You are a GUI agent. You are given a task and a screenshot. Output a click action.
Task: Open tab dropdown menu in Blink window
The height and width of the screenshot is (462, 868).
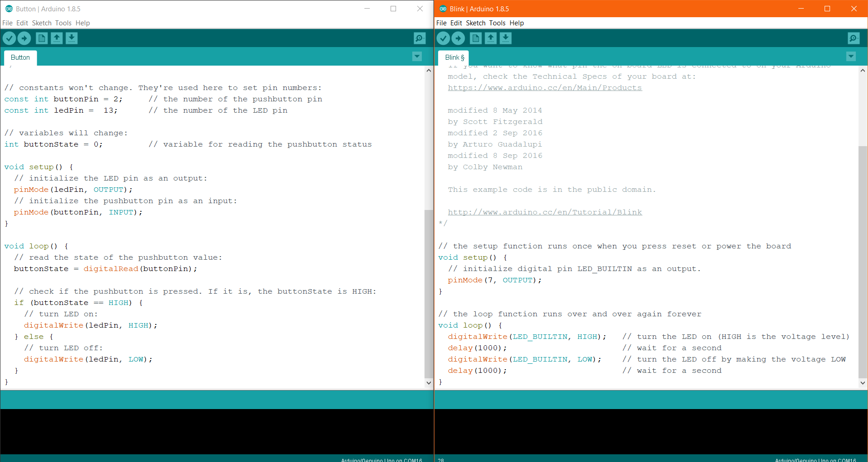pos(851,57)
